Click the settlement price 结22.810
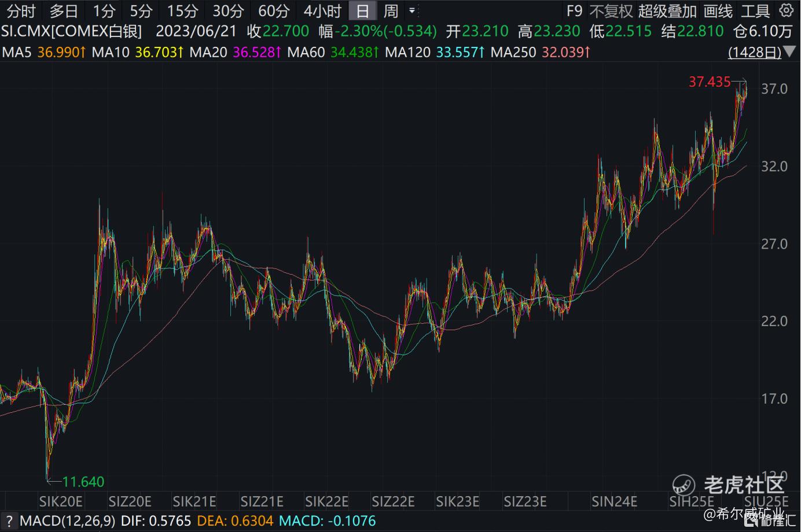 coord(693,31)
